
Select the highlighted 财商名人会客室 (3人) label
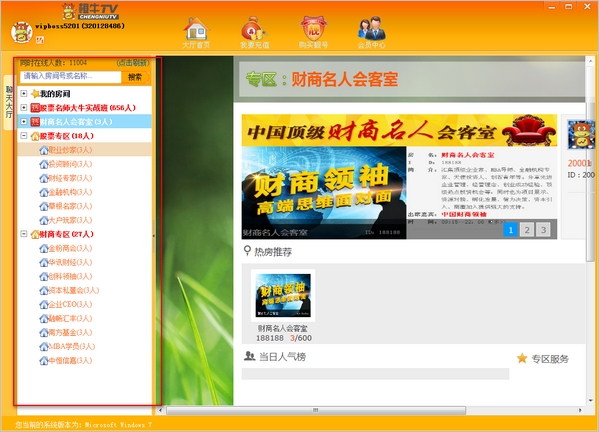76,122
